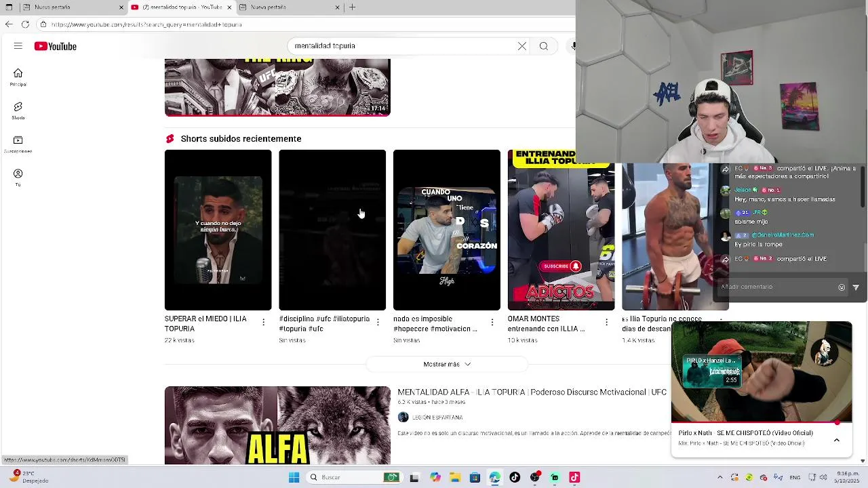868x488 pixels.
Task: Open the SUPERAR el MIEDO short thumbnail
Action: (218, 230)
